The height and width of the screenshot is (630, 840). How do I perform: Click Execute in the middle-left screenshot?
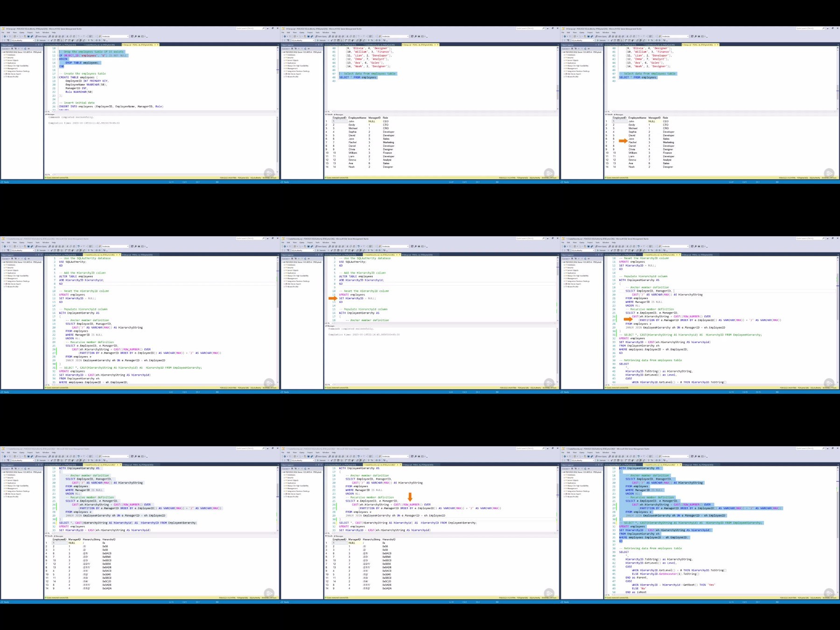tap(42, 250)
